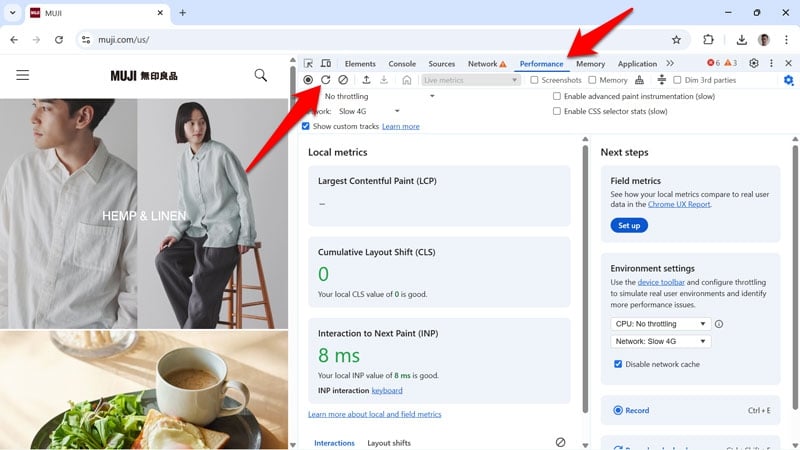Switch to the Application tab
800x450 pixels.
637,64
